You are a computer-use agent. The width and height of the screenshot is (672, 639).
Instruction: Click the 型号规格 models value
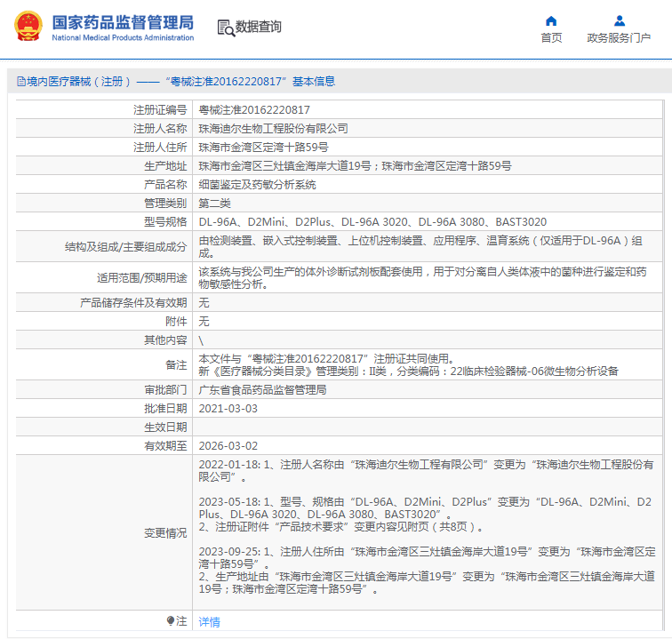372,222
